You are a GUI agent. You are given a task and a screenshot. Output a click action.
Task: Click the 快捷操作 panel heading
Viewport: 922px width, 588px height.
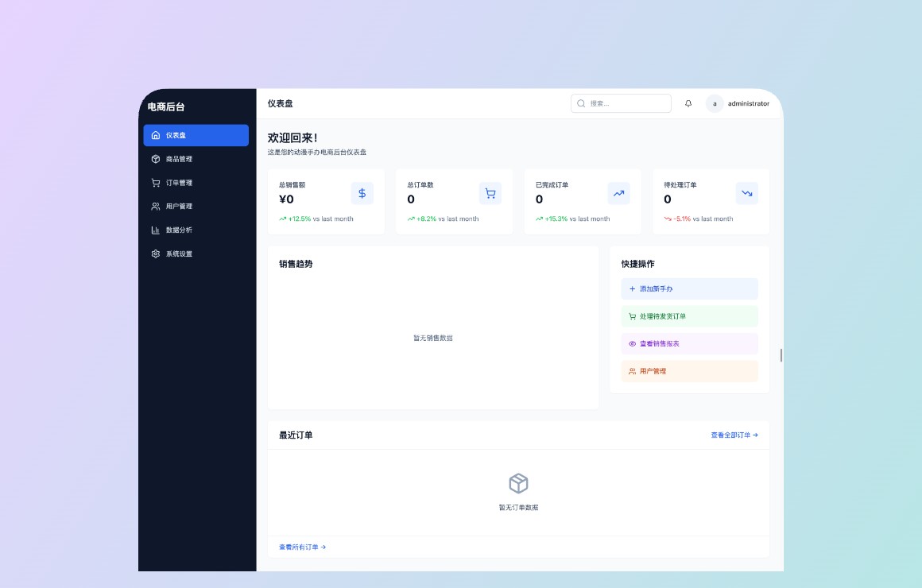[638, 264]
